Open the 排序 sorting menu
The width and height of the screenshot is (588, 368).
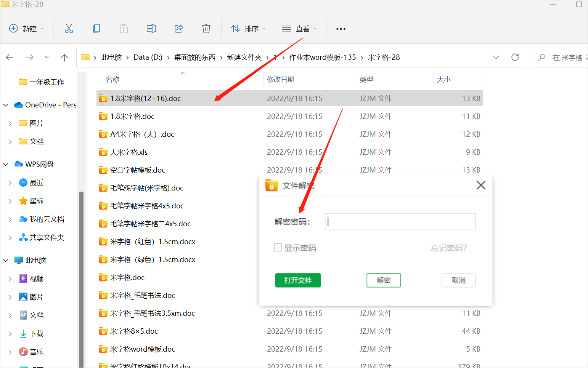pos(248,28)
